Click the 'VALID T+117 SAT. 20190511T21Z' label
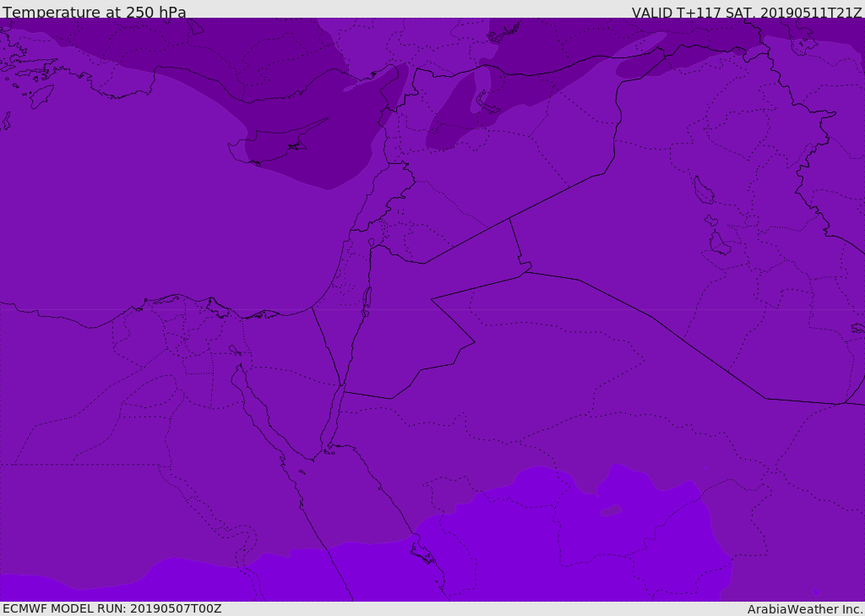The image size is (865, 616). click(747, 13)
